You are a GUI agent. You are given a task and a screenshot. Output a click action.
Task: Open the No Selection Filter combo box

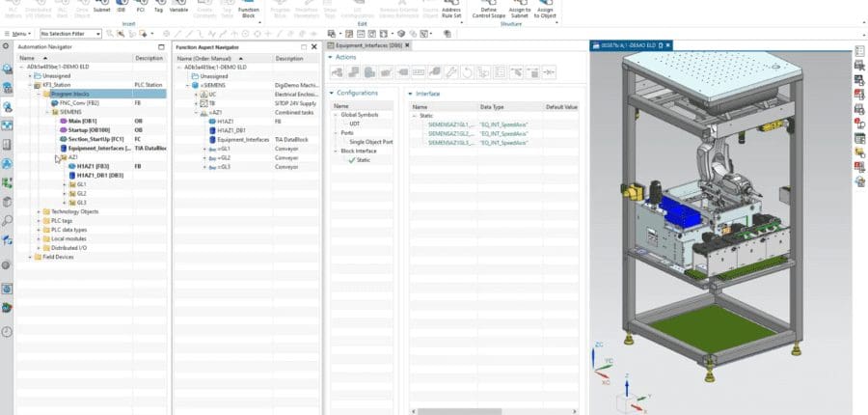(70, 34)
